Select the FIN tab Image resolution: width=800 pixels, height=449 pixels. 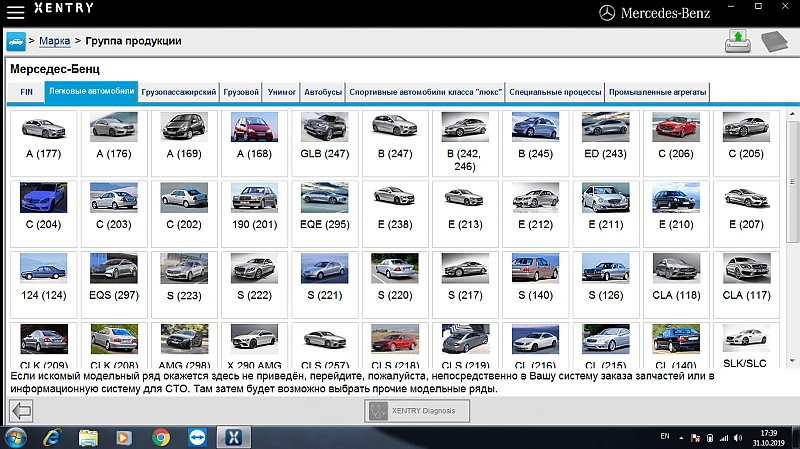point(27,92)
